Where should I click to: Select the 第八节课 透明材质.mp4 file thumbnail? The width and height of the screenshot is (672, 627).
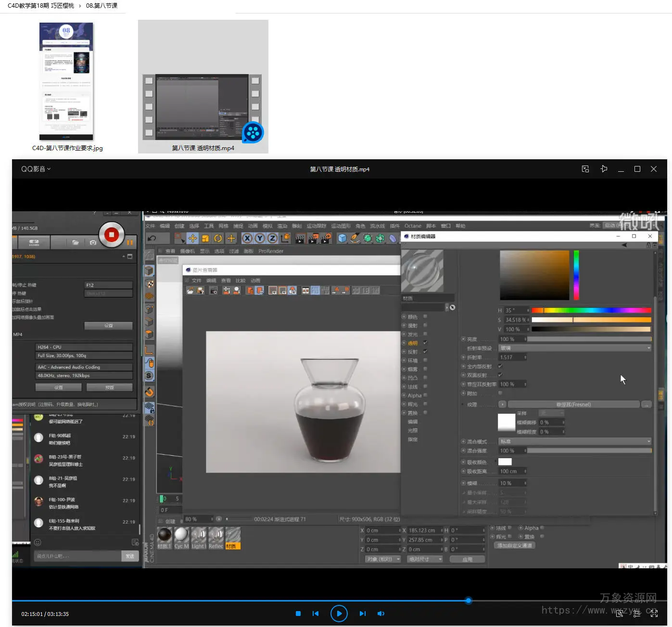(203, 107)
